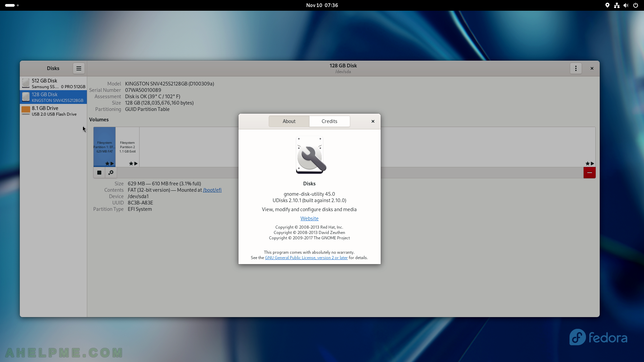This screenshot has height=362, width=644.
Task: Click the star play indicators on Partition 1
Action: 110,164
